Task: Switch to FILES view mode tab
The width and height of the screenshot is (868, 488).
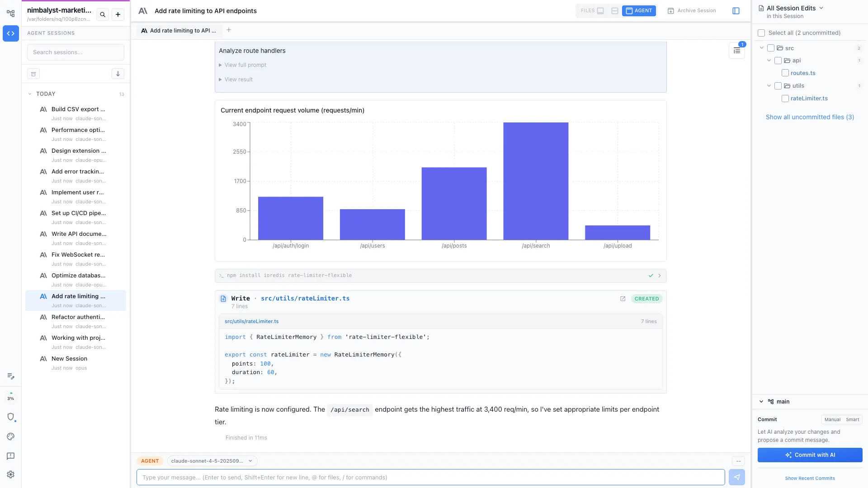Action: coord(592,11)
